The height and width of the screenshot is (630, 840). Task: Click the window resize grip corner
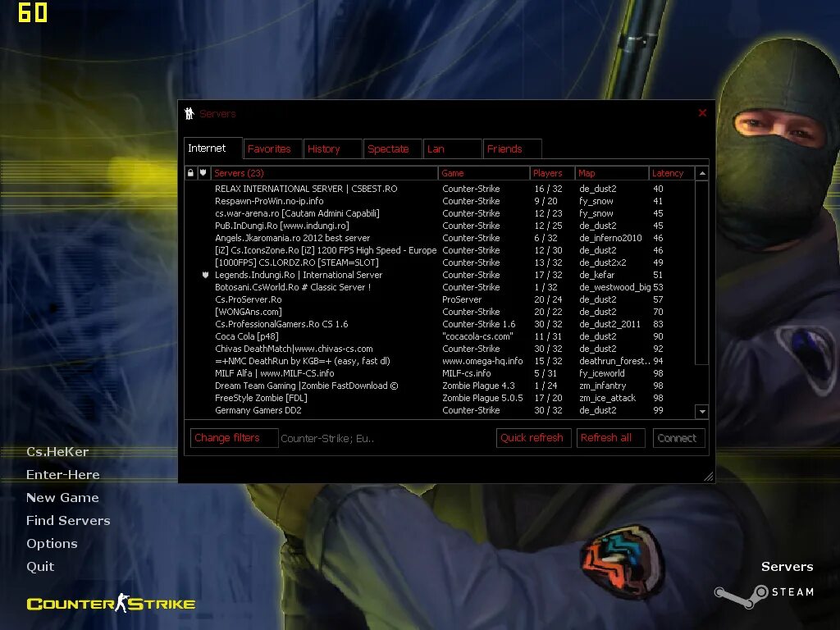coord(708,477)
